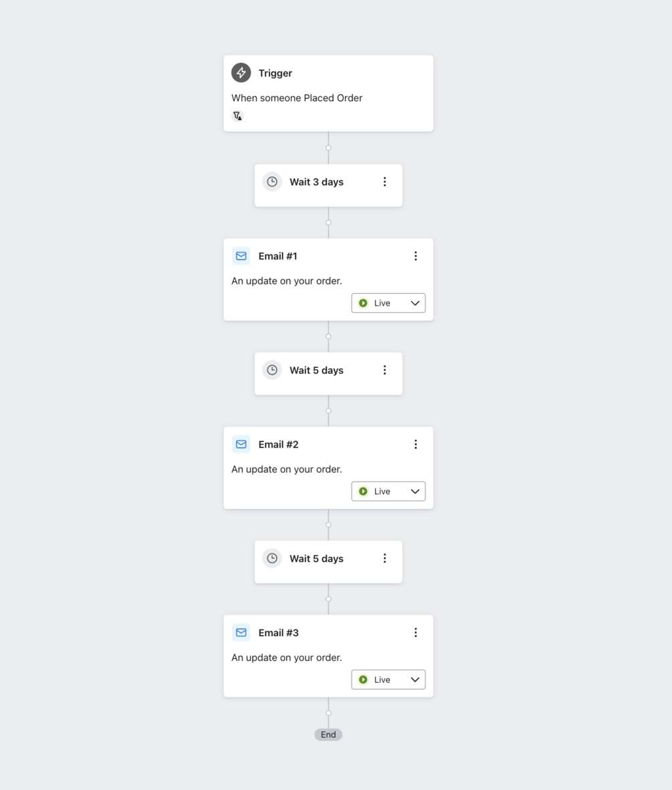672x790 pixels.
Task: Click the trigger filter icon
Action: click(x=237, y=116)
